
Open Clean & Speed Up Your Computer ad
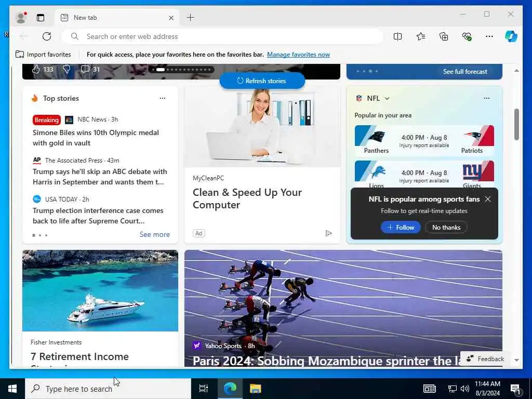pos(247,198)
